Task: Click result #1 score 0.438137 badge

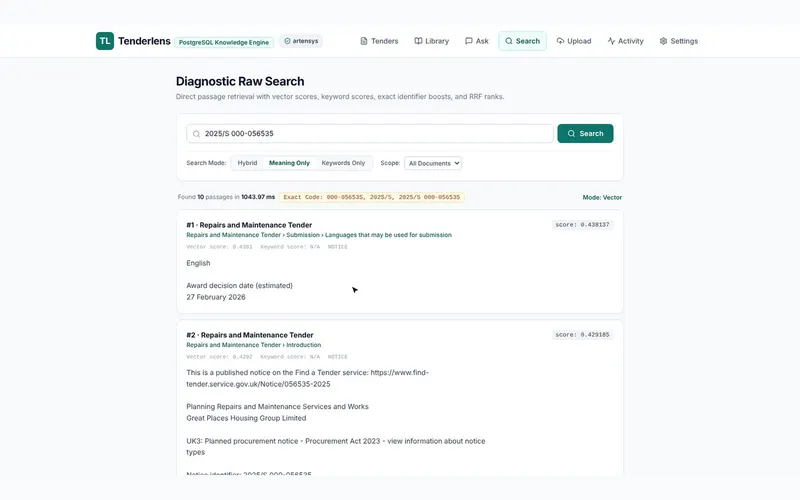Action: click(x=582, y=224)
